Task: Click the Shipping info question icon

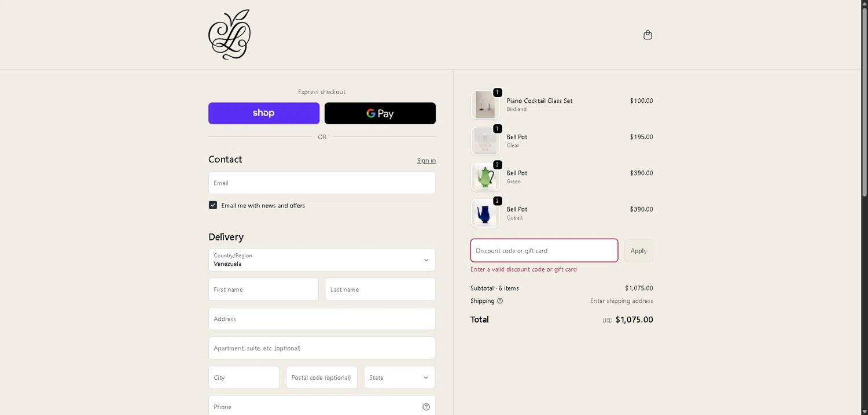Action: 500,301
